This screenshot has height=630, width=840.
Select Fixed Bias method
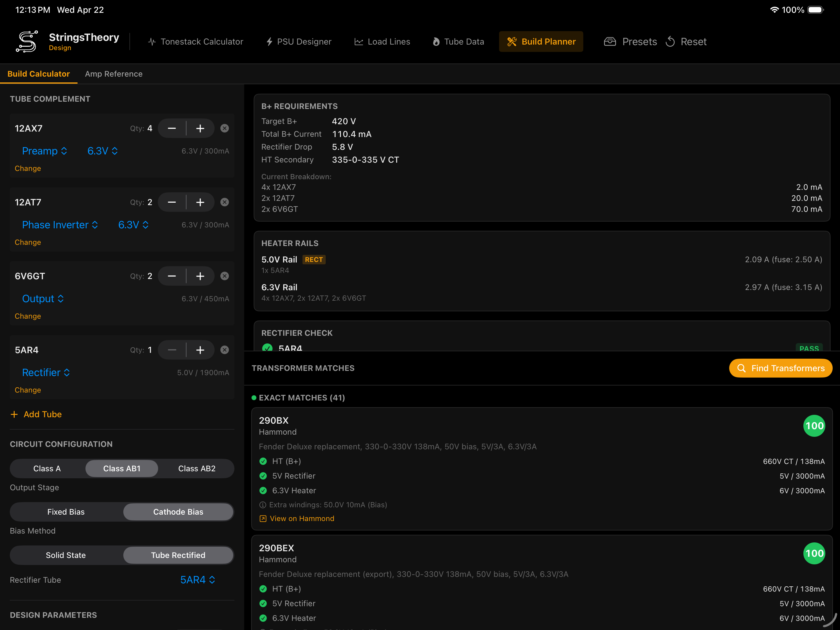tap(66, 512)
